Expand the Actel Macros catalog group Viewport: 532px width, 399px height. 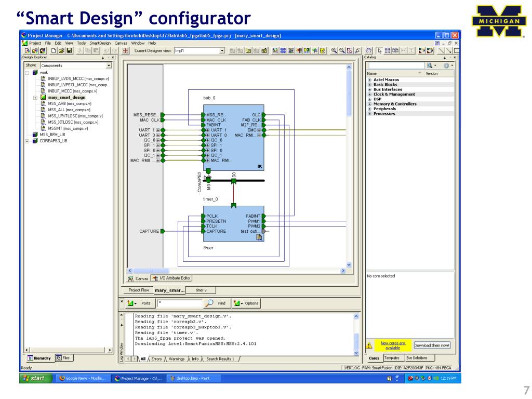point(369,79)
